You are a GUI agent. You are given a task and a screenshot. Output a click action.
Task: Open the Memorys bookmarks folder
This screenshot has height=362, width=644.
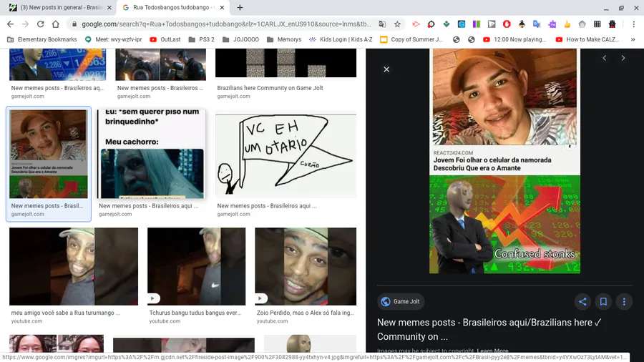(284, 39)
